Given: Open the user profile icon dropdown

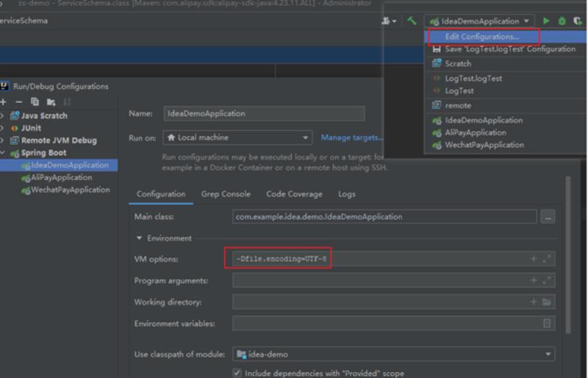Looking at the screenshot, I should (x=389, y=21).
